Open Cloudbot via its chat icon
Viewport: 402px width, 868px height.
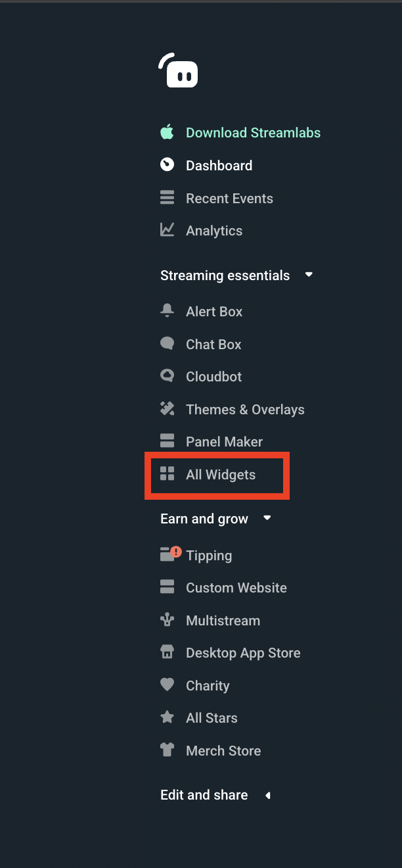(167, 376)
